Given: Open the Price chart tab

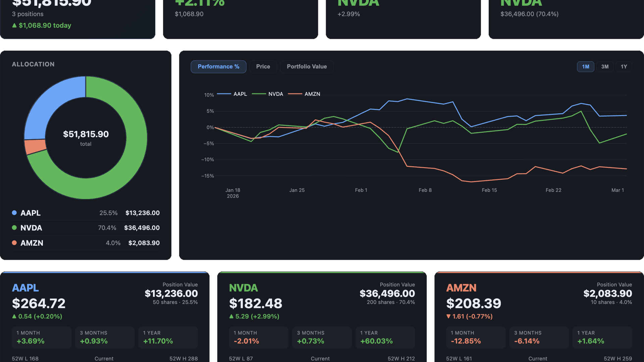Looking at the screenshot, I should [x=263, y=67].
